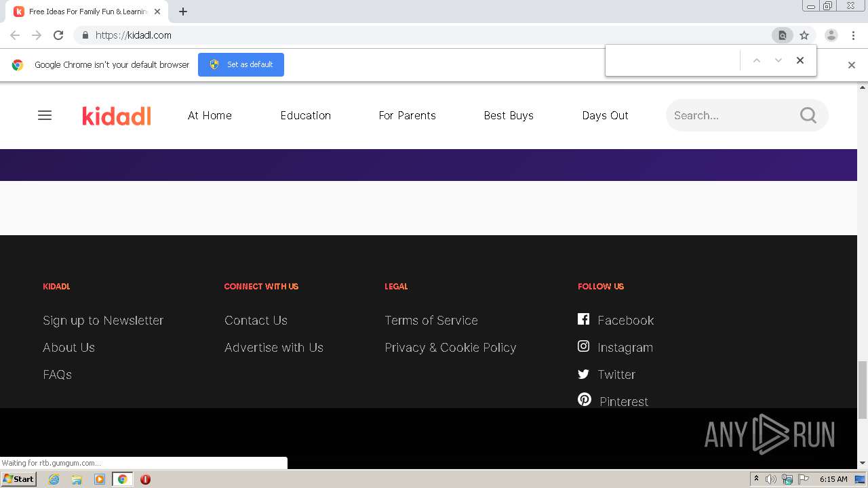The image size is (868, 488).
Task: Click the red Opera icon in taskbar
Action: point(145,479)
